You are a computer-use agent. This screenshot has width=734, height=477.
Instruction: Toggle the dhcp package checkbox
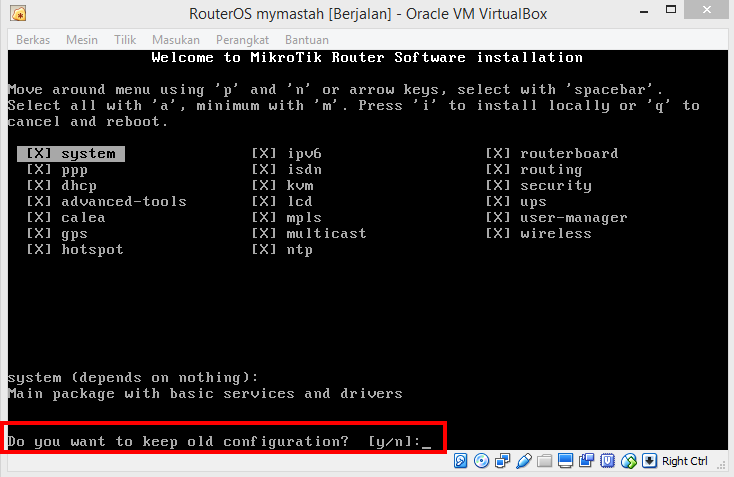(x=38, y=185)
